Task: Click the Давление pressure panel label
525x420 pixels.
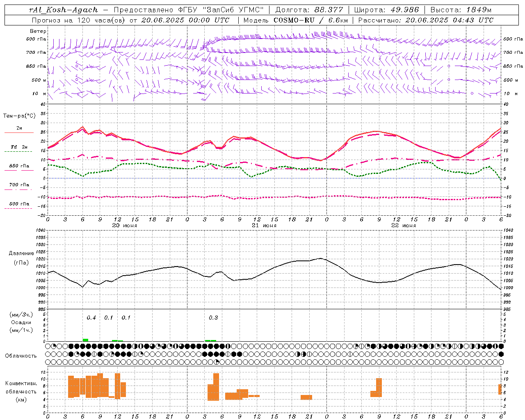Action: [x=21, y=253]
